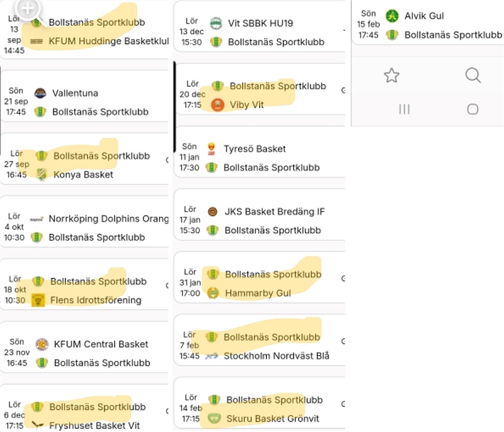Click the Lör 6 dec 17:15 date

[14, 415]
